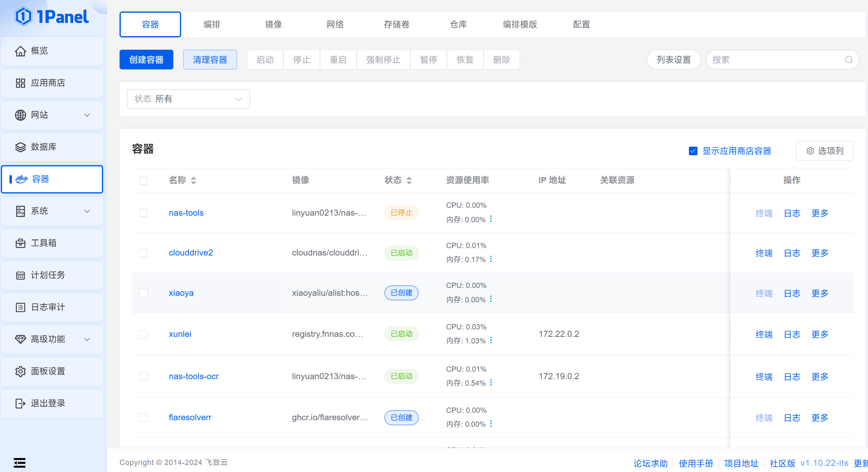Tick the select-all checkbox in header
Image resolution: width=868 pixels, height=472 pixels.
[x=143, y=180]
